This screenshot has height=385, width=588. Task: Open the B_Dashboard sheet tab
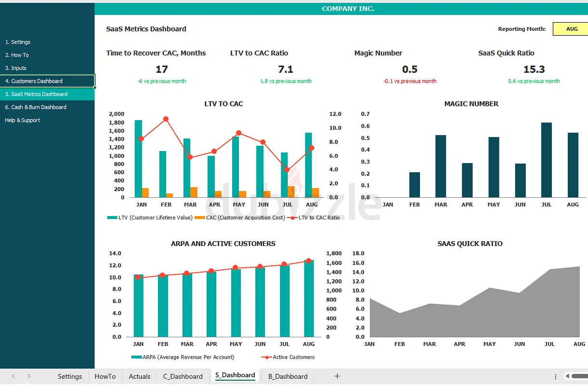tap(287, 376)
